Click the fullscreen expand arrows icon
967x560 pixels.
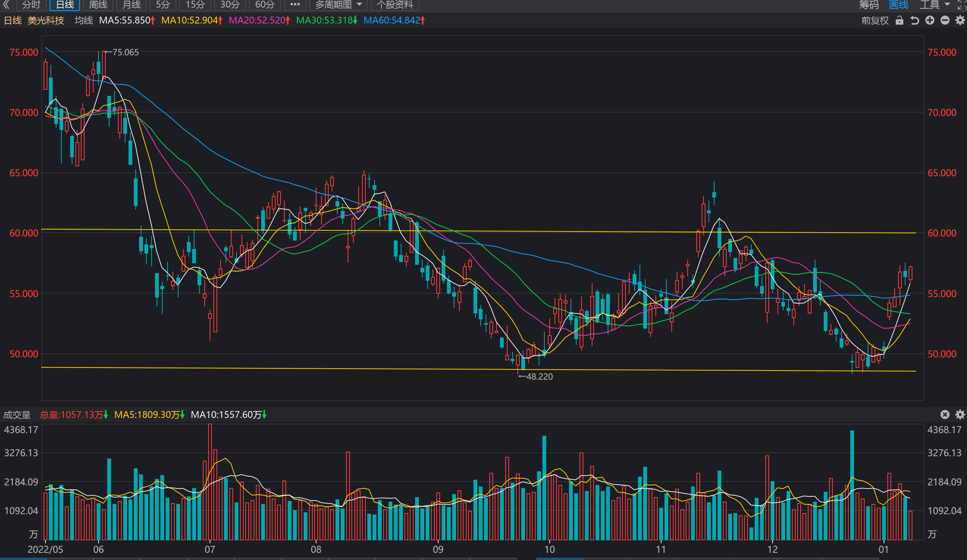point(961,5)
